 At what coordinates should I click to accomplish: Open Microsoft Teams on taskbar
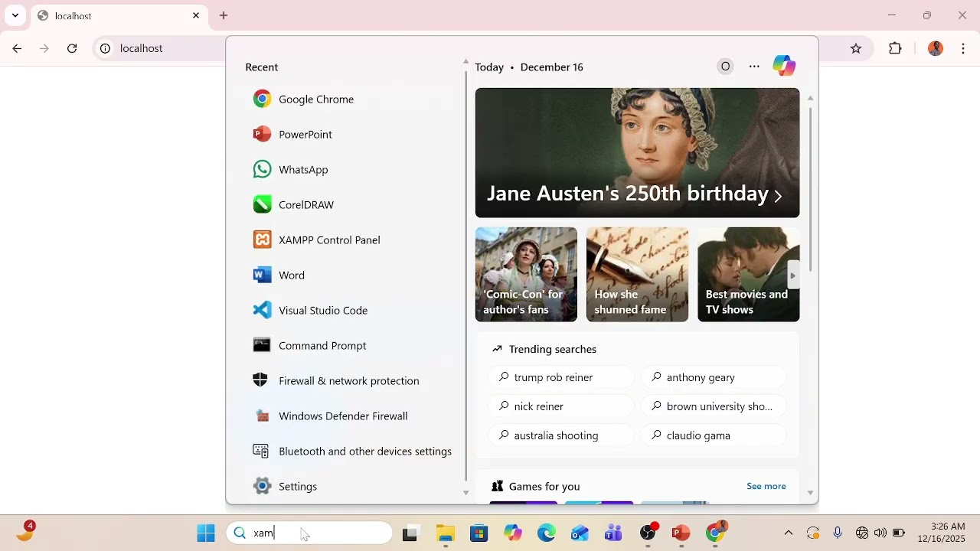point(613,533)
